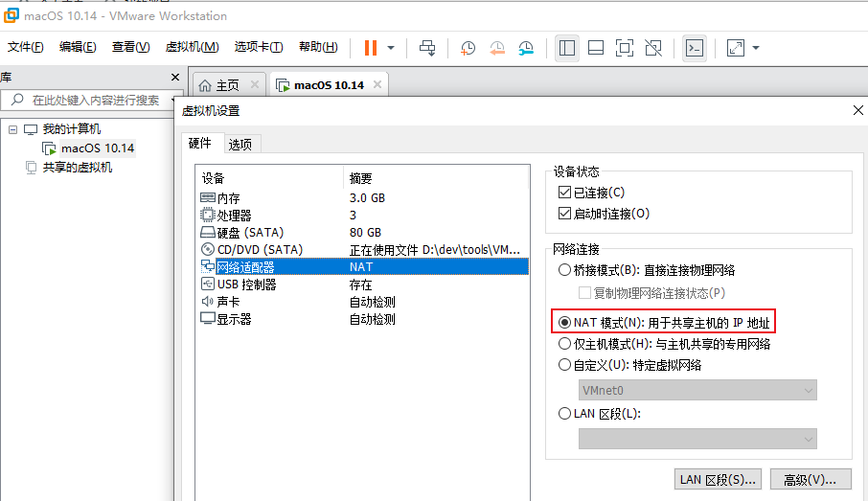The width and height of the screenshot is (868, 501).
Task: Select 共享的虚拟机 in the library tree
Action: 77,168
